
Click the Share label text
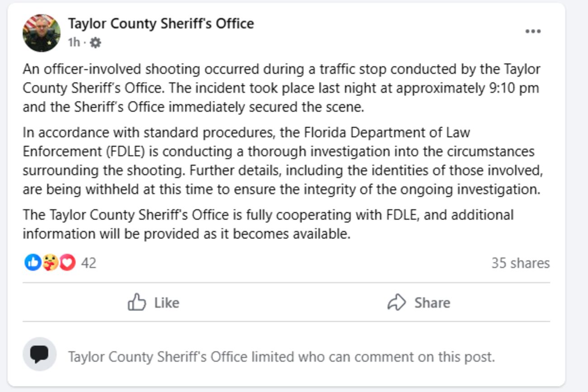[x=432, y=302]
